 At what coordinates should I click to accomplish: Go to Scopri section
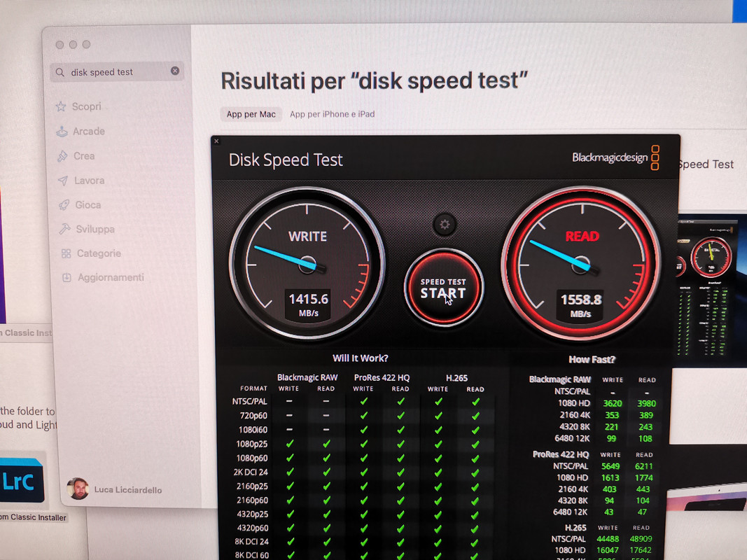pos(87,106)
